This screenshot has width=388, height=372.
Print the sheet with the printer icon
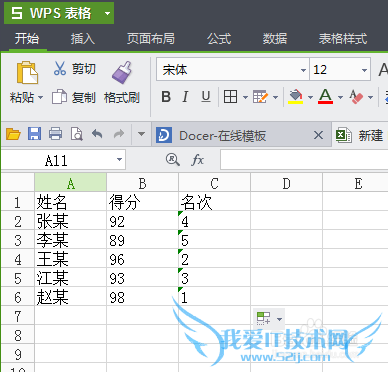[55, 134]
